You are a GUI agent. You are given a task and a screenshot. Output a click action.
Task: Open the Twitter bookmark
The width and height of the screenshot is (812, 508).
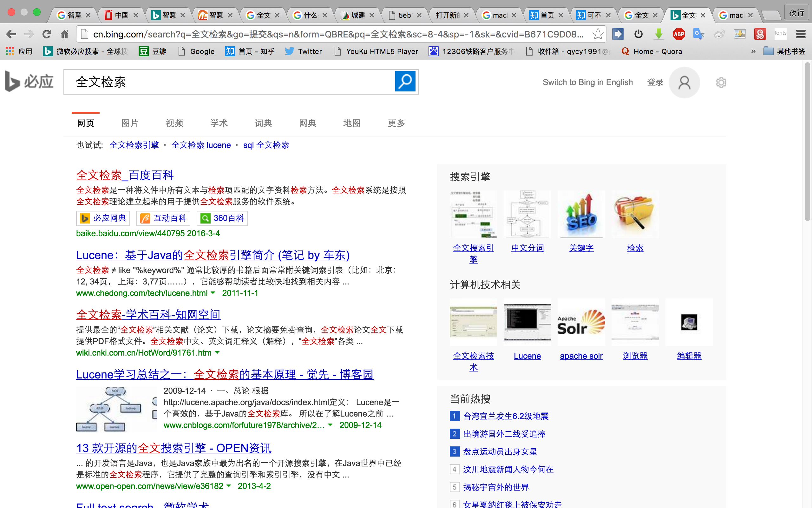pyautogui.click(x=303, y=51)
